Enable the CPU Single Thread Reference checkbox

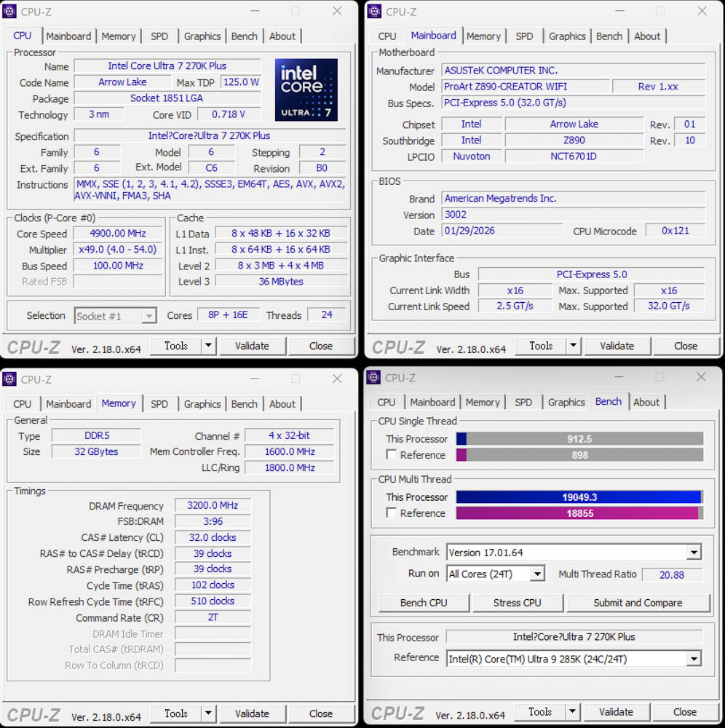coord(392,455)
